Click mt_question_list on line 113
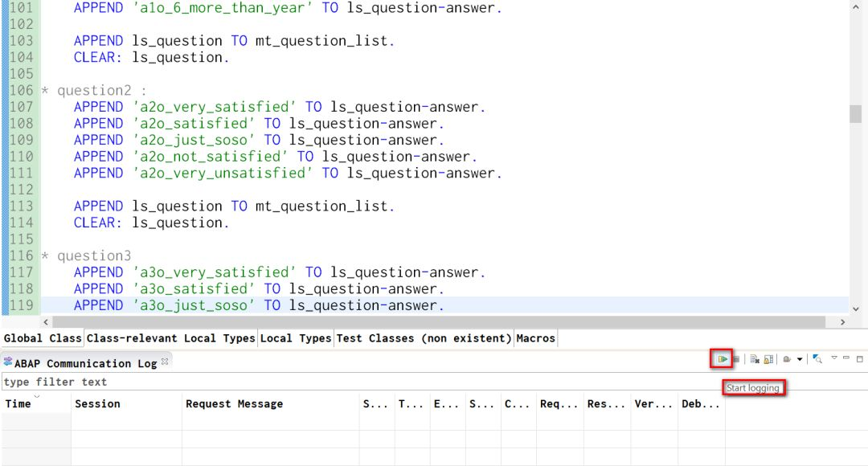This screenshot has width=868, height=466. pos(321,206)
